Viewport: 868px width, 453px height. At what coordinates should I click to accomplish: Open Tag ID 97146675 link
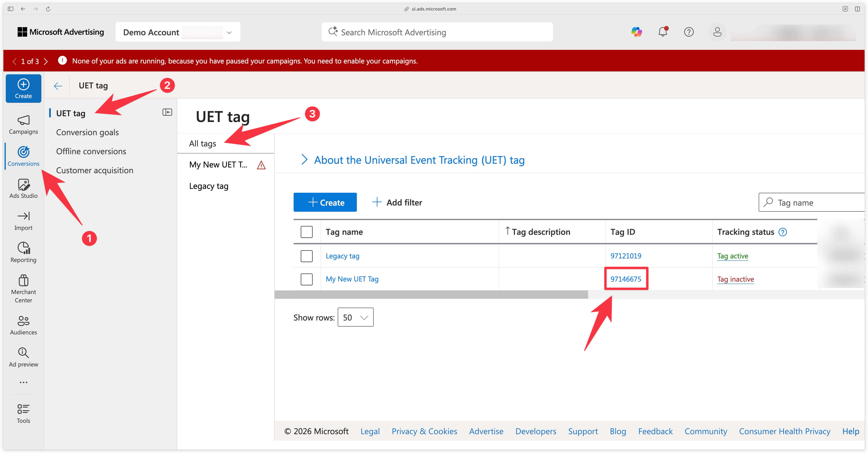[x=626, y=279]
